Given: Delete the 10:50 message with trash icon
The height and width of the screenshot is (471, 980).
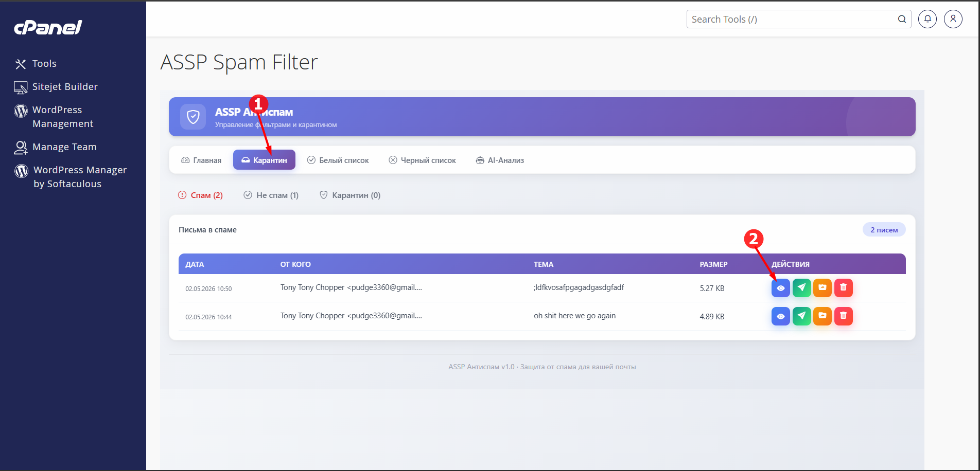Looking at the screenshot, I should coord(843,288).
